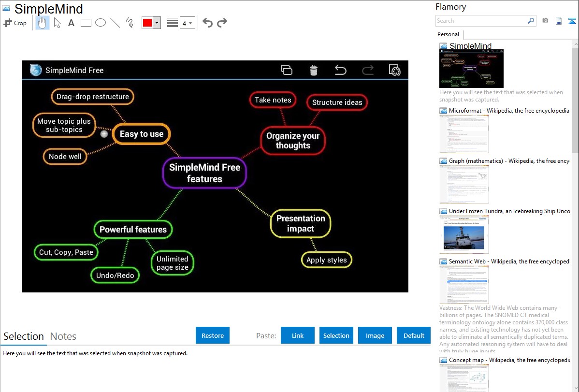Click title 'Under Frozen Tundra, an Icebreaking Ship'
Image resolution: width=579 pixels, height=392 pixels.
509,211
